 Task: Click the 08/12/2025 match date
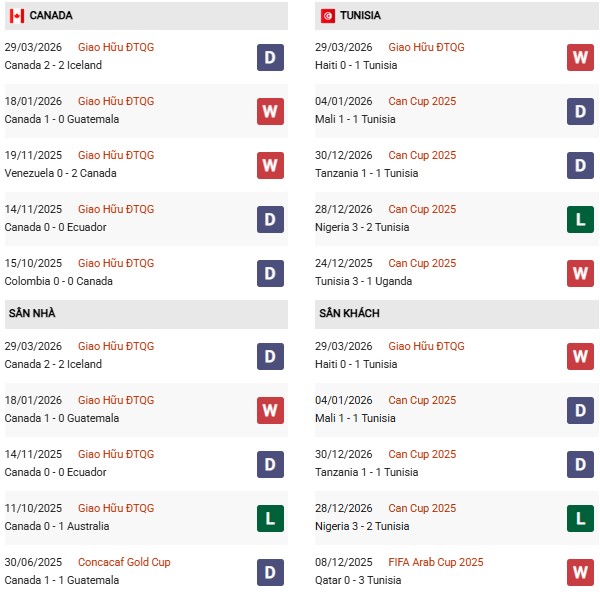point(346,562)
